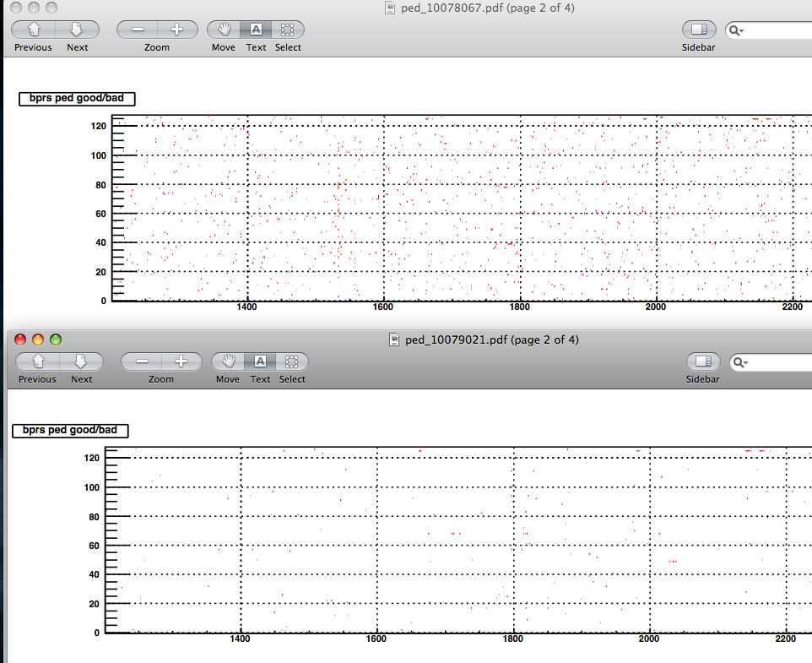Close the ped_10079021.pdf window with red button
Viewport: 812px width, 663px height.
click(x=20, y=340)
